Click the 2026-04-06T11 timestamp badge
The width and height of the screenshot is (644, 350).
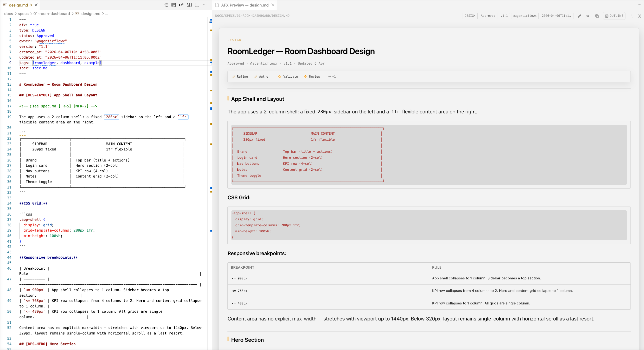coord(556,16)
